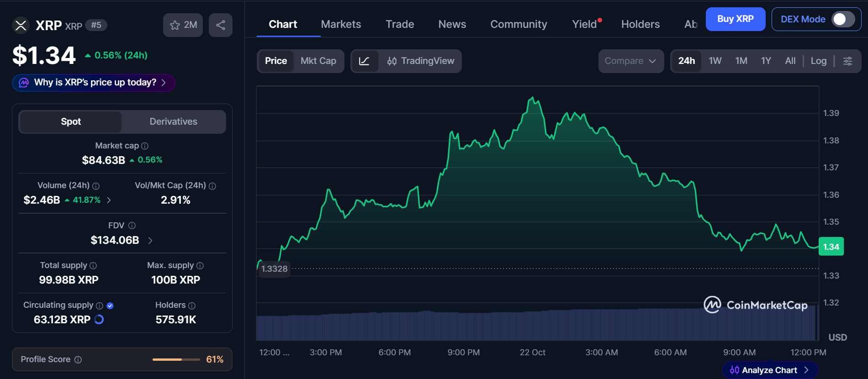Open the News tab
The width and height of the screenshot is (868, 379).
pyautogui.click(x=452, y=24)
